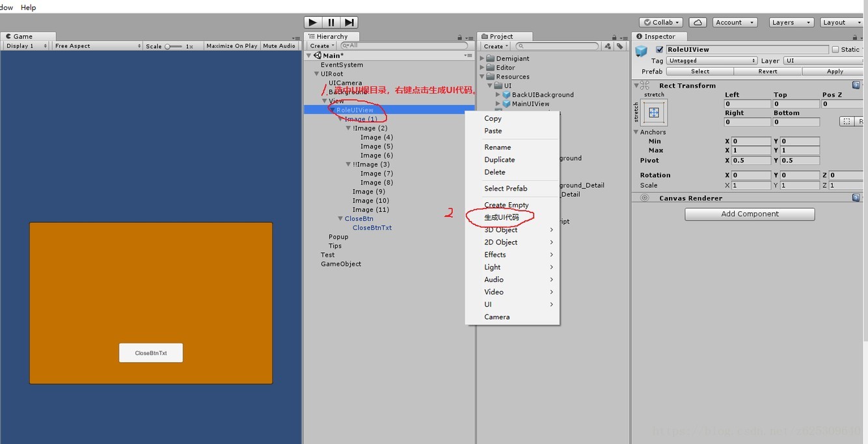Screen dimensions: 868x444
Task: Click the Rect Transform help icon
Action: (x=856, y=85)
